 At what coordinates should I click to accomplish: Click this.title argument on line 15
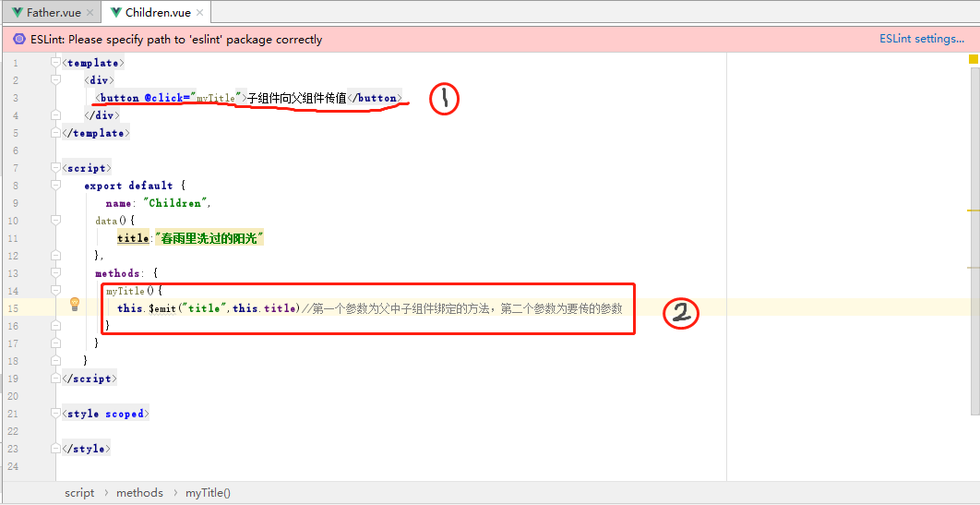(265, 308)
